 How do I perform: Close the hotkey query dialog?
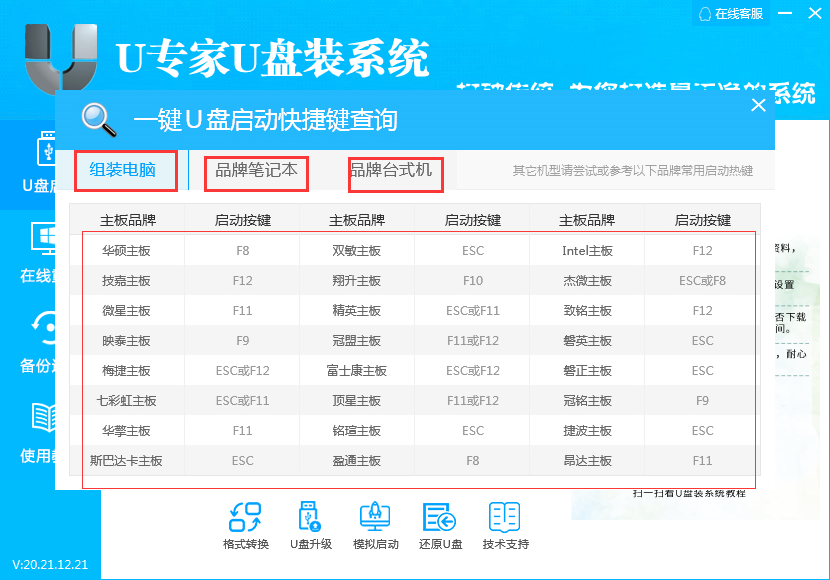click(x=758, y=105)
